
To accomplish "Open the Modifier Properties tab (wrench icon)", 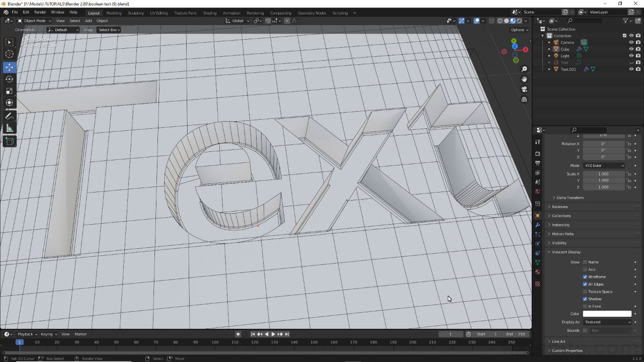I will [537, 225].
